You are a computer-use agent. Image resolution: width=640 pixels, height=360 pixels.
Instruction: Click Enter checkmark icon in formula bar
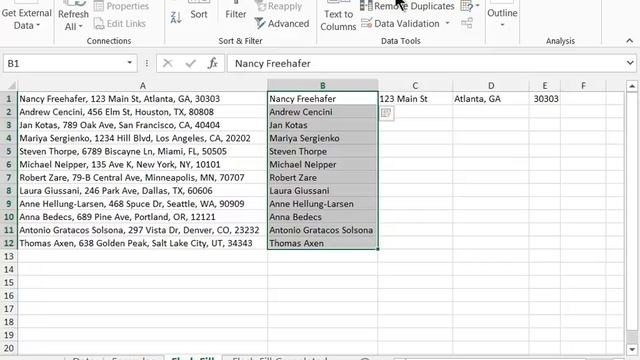[x=190, y=63]
